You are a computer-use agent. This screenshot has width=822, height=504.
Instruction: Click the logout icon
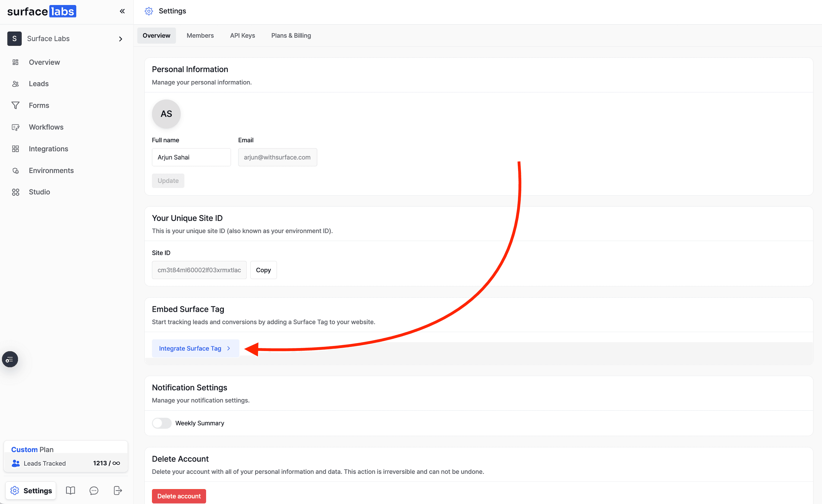(x=118, y=490)
